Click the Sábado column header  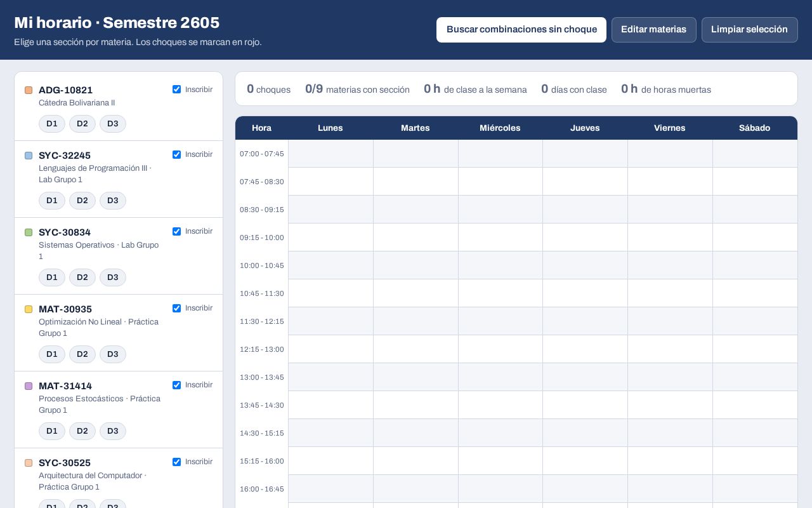(x=755, y=128)
